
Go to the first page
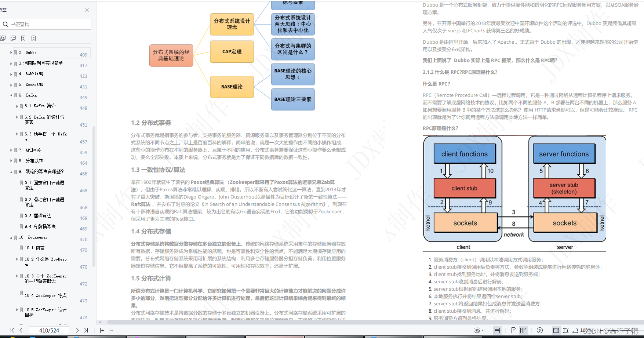12,330
